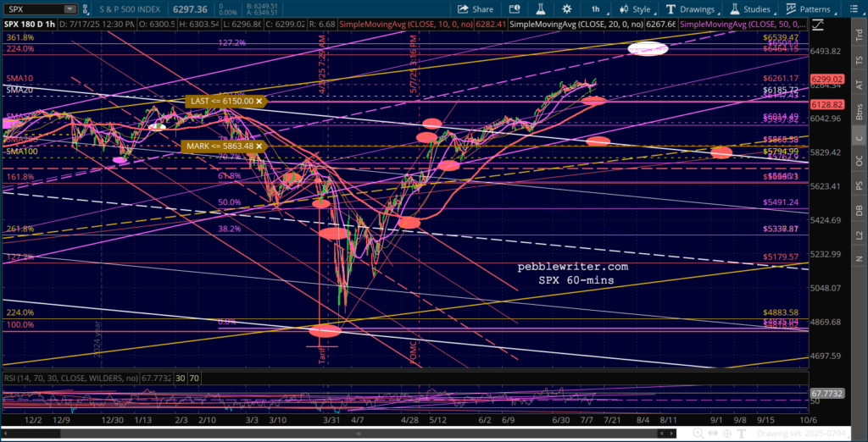This screenshot has height=442, width=868.
Task: Select the L2 tab in right sidebar
Action: (860, 235)
